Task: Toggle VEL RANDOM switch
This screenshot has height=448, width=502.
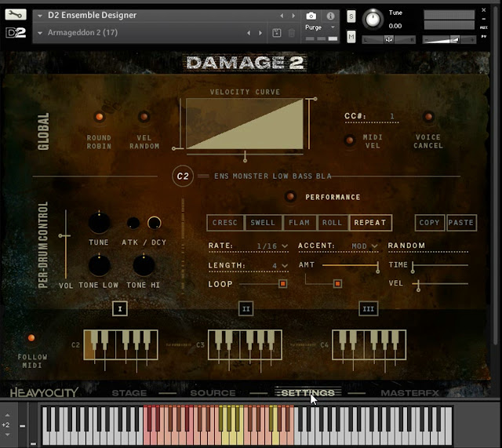Action: pos(144,117)
